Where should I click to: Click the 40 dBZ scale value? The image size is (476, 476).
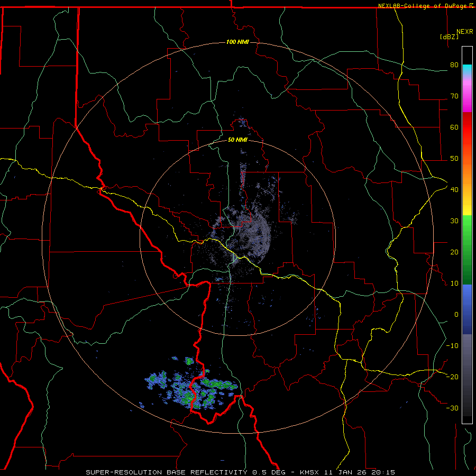coord(454,190)
